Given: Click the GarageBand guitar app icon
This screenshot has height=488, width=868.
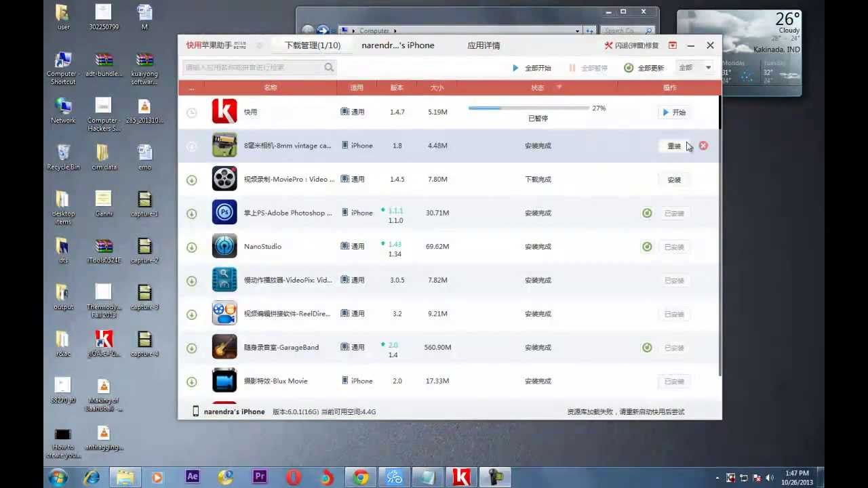Looking at the screenshot, I should click(x=224, y=347).
